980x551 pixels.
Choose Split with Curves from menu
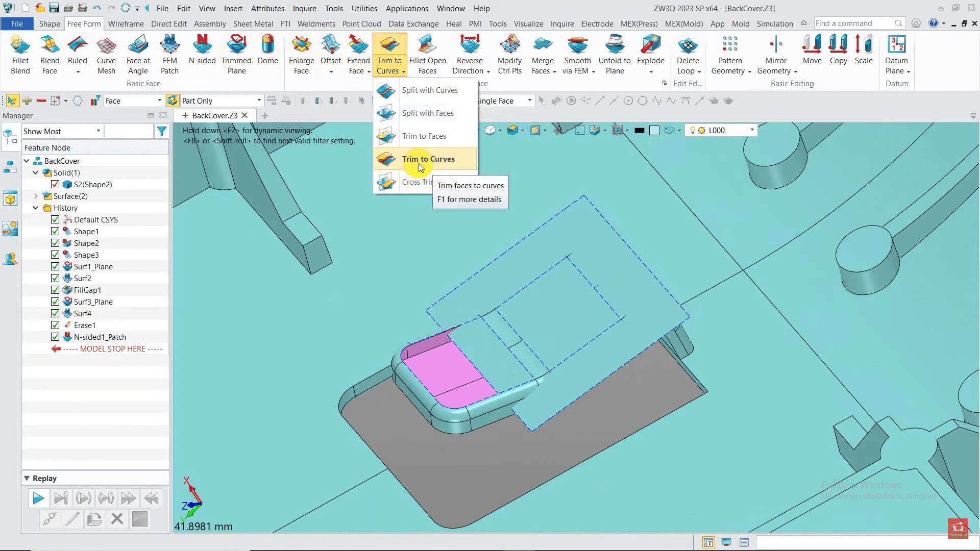(429, 90)
